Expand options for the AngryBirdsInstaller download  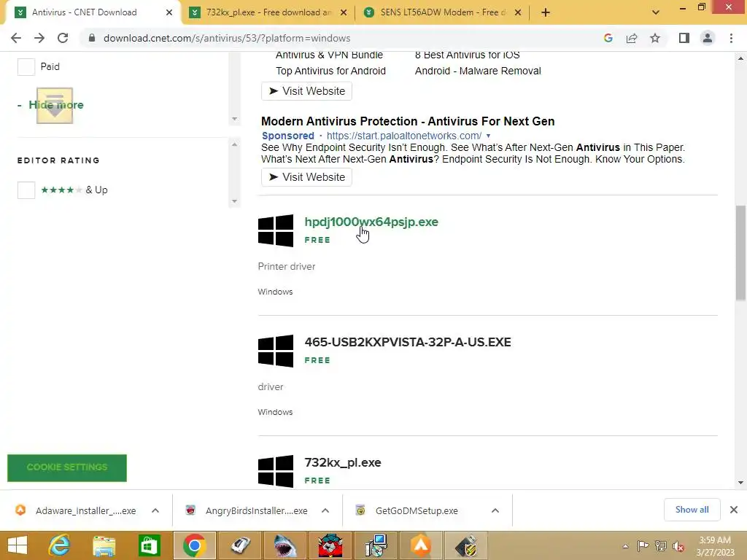point(325,510)
